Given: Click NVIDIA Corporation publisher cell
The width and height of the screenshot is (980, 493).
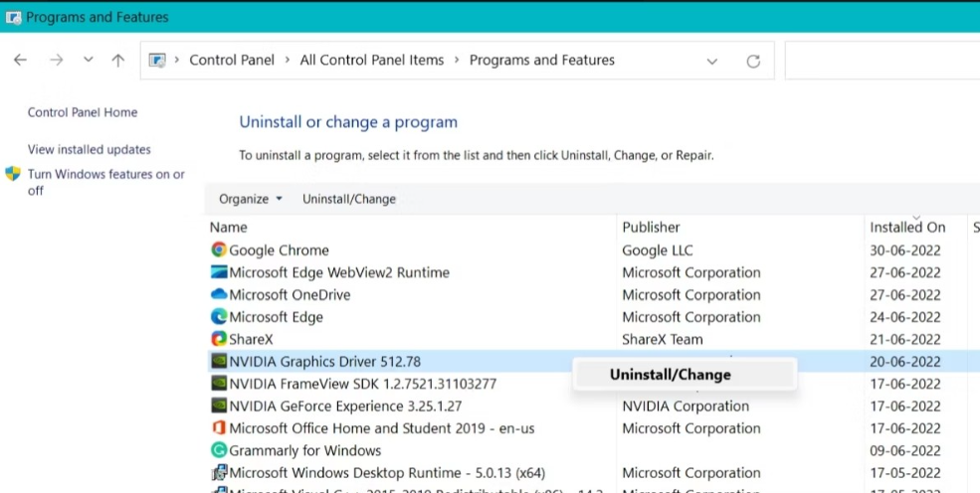Looking at the screenshot, I should pos(686,407).
